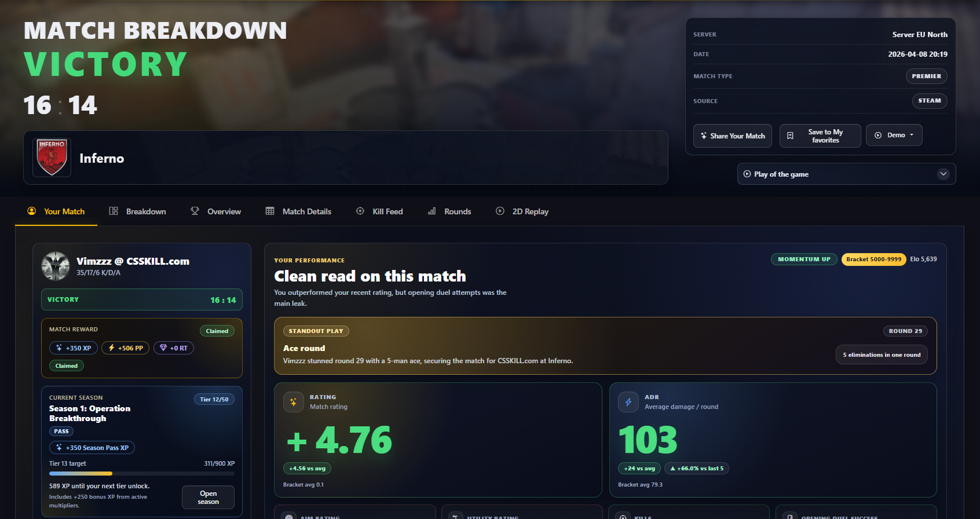Viewport: 980px width, 519px height.
Task: Click the Your Match tab user icon
Action: point(32,211)
